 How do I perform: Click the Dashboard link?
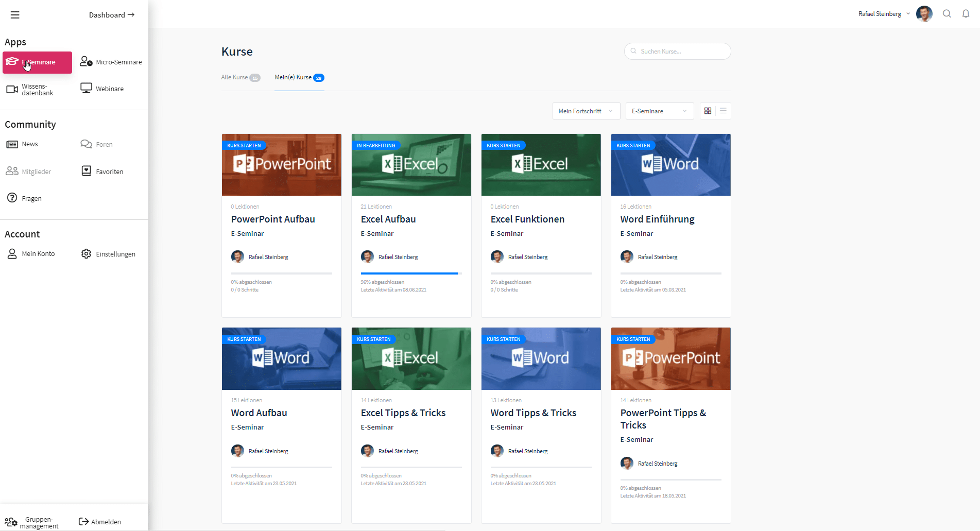point(111,15)
